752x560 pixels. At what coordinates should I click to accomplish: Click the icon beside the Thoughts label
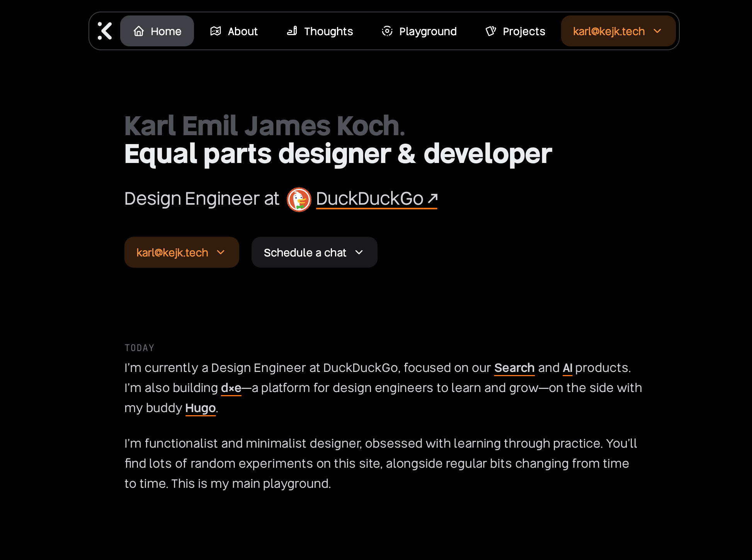coord(292,31)
